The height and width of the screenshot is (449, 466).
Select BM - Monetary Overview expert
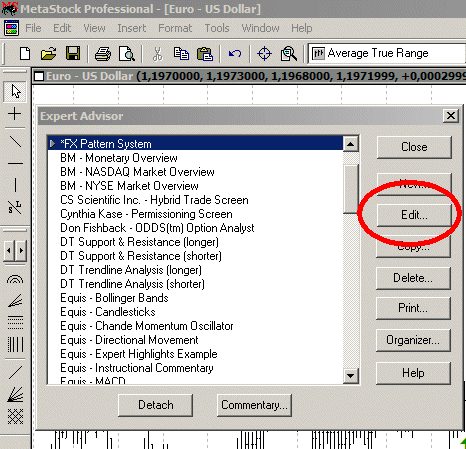pos(195,158)
